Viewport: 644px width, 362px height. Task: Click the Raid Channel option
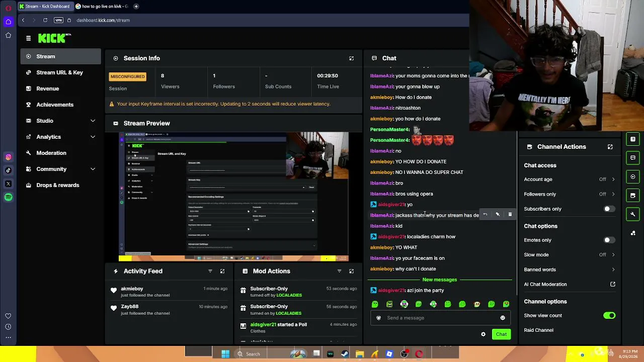[538, 330]
